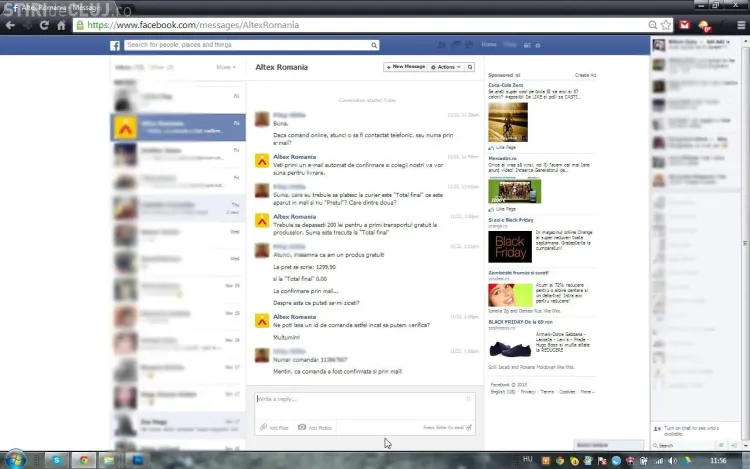This screenshot has height=469, width=750.
Task: Open the Black Friday ad thumbnail
Action: (x=508, y=246)
